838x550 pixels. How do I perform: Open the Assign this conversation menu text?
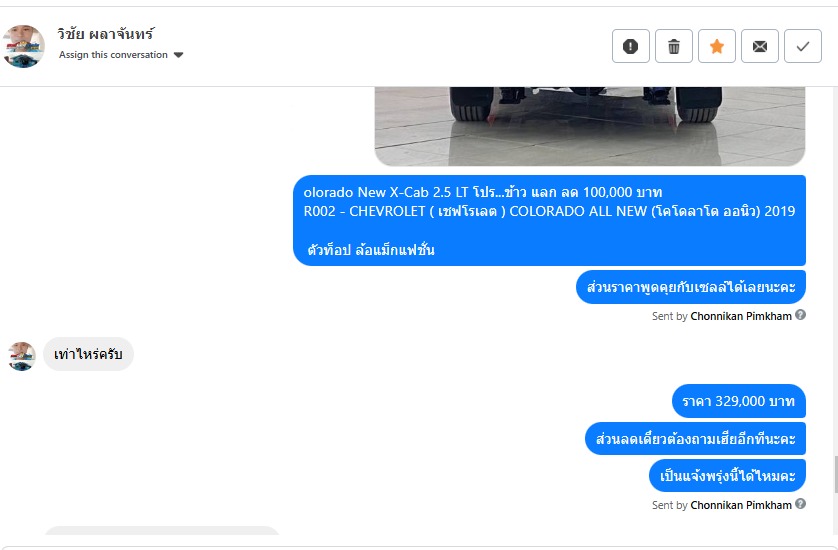click(113, 55)
